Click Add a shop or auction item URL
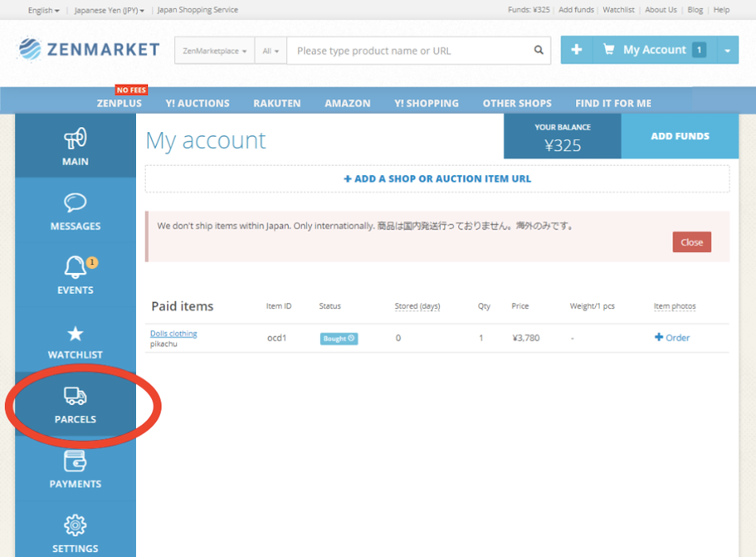 (x=438, y=179)
